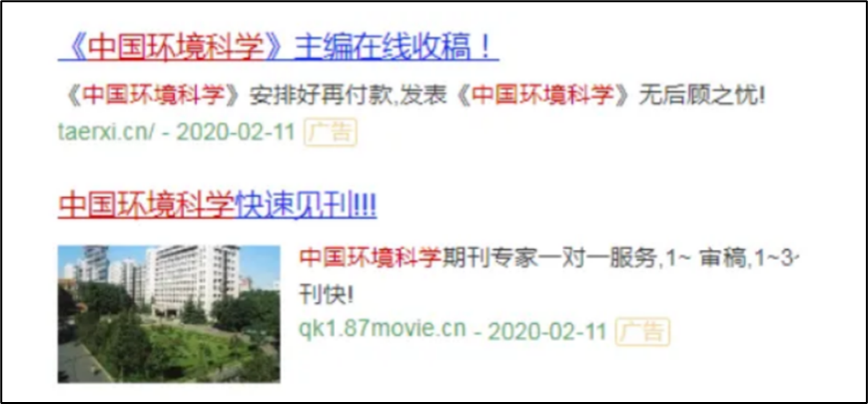The image size is (868, 404).
Task: Click red 中国环境科学 keyword in first title
Action: pyautogui.click(x=176, y=48)
